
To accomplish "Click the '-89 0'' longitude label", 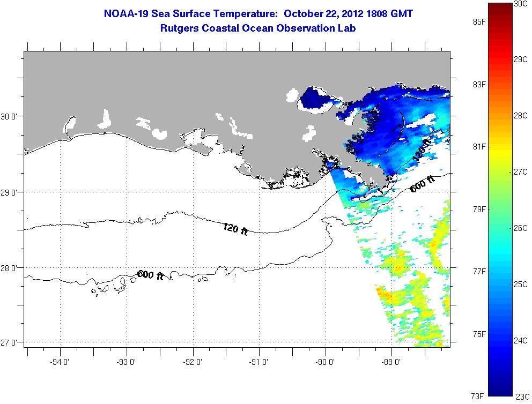I will click(391, 362).
